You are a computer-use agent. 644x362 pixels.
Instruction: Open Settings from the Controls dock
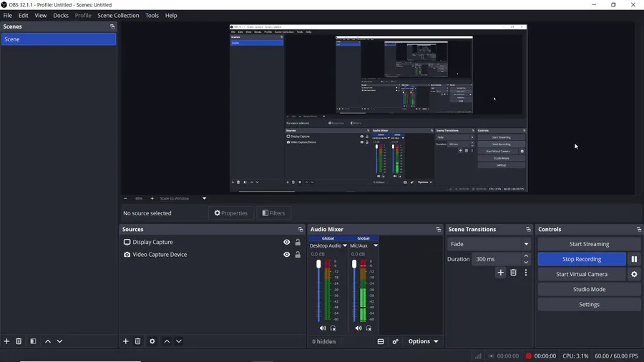pos(589,305)
